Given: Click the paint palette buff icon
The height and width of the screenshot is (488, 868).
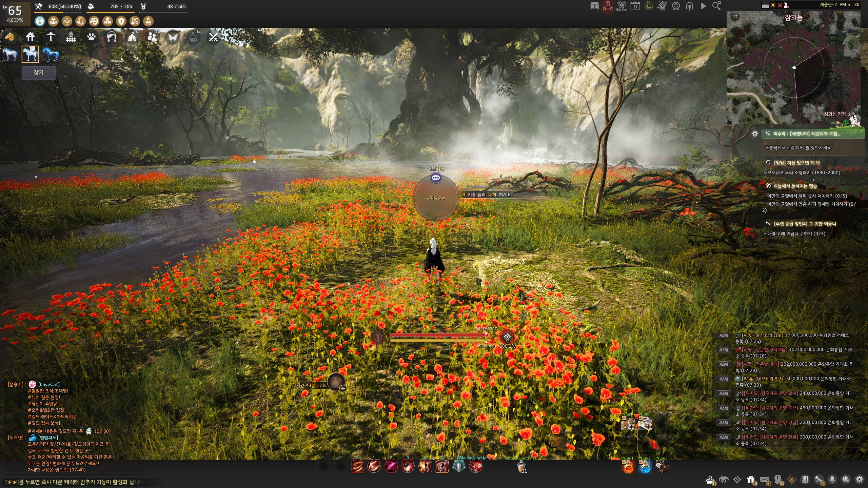Looking at the screenshot, I should point(94,21).
